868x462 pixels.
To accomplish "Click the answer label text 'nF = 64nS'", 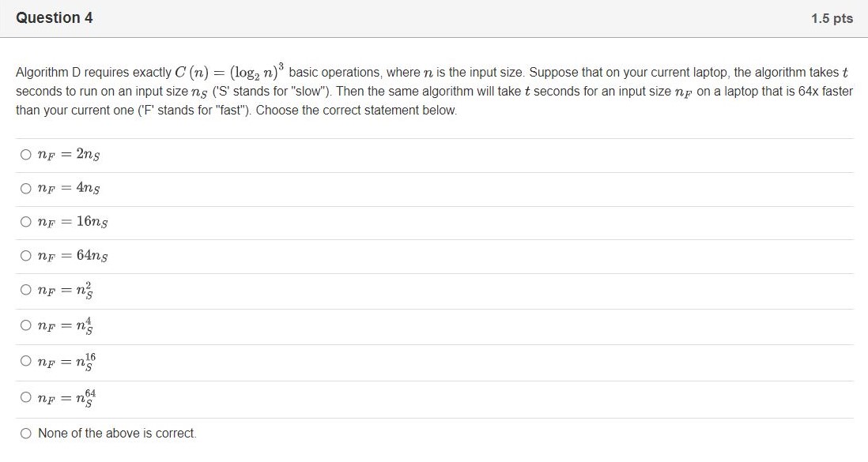I will coord(73,256).
